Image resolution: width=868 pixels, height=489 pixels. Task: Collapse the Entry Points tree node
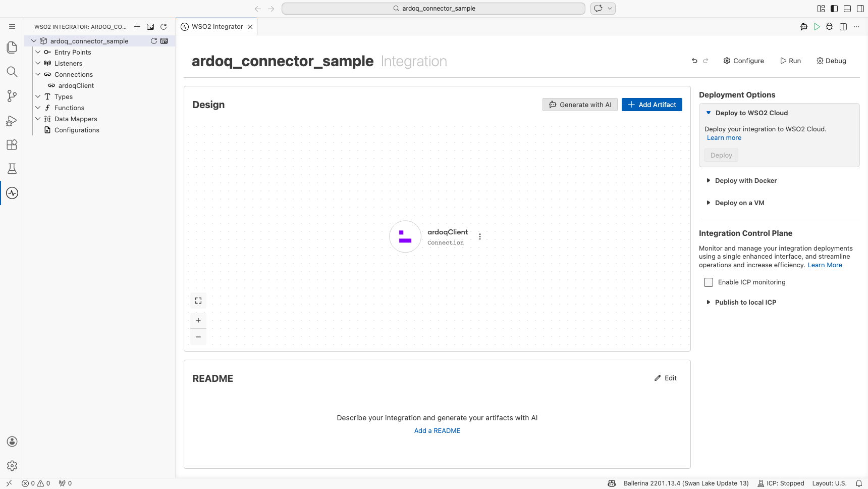(38, 52)
